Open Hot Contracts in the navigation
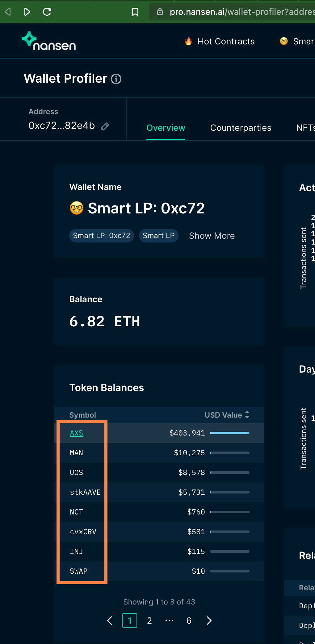The width and height of the screenshot is (315, 644). [220, 41]
